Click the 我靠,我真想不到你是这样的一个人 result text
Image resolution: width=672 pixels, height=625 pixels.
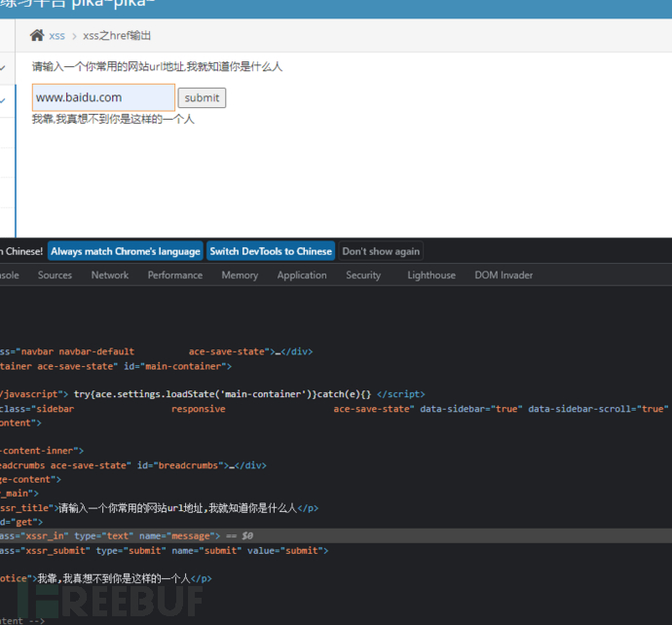pyautogui.click(x=113, y=119)
